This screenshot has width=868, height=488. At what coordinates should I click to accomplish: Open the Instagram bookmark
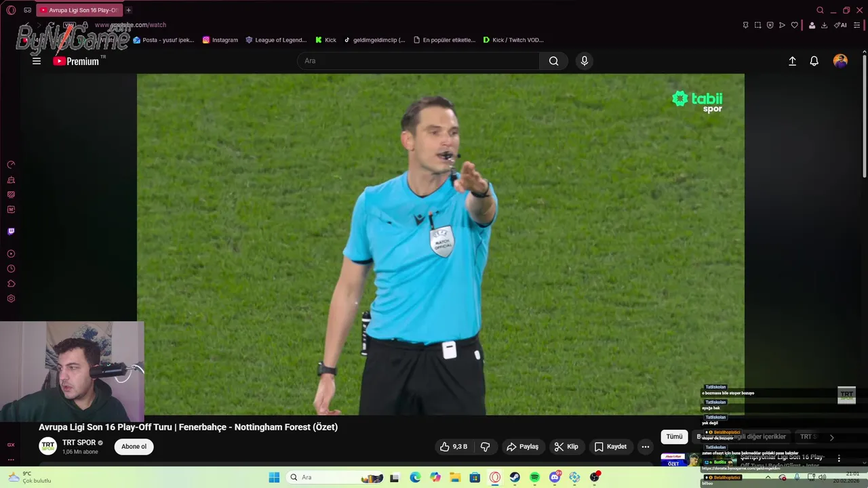pyautogui.click(x=220, y=40)
